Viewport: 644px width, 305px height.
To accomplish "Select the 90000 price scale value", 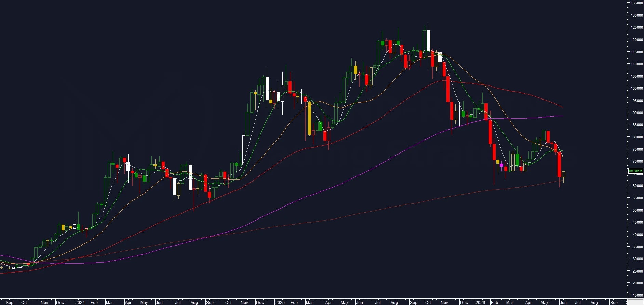I will 638,113.
